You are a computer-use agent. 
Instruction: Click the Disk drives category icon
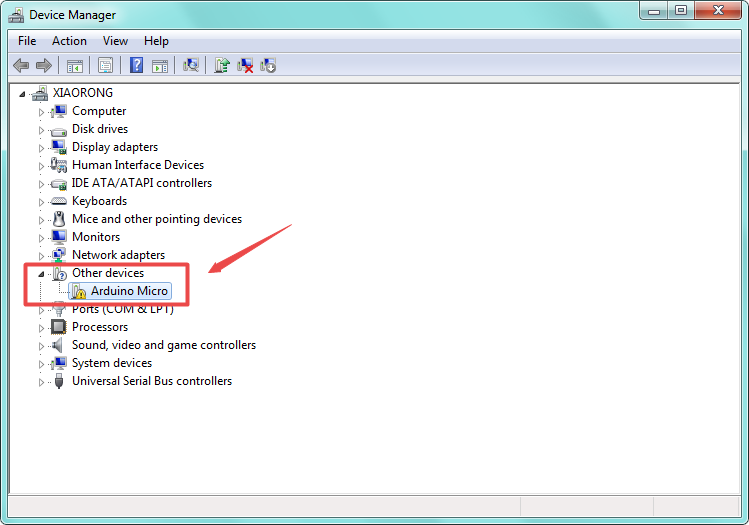[x=59, y=130]
